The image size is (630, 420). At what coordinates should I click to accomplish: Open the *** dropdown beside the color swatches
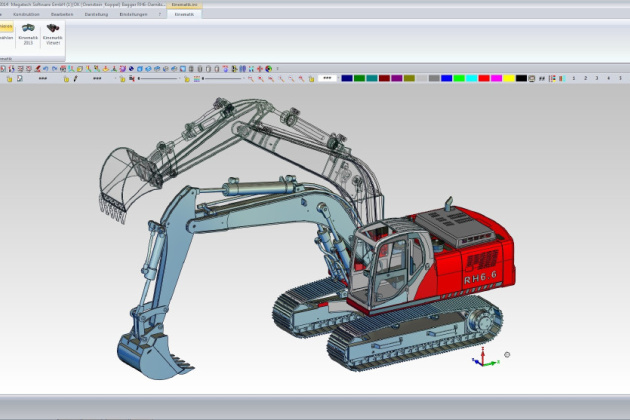[x=327, y=78]
